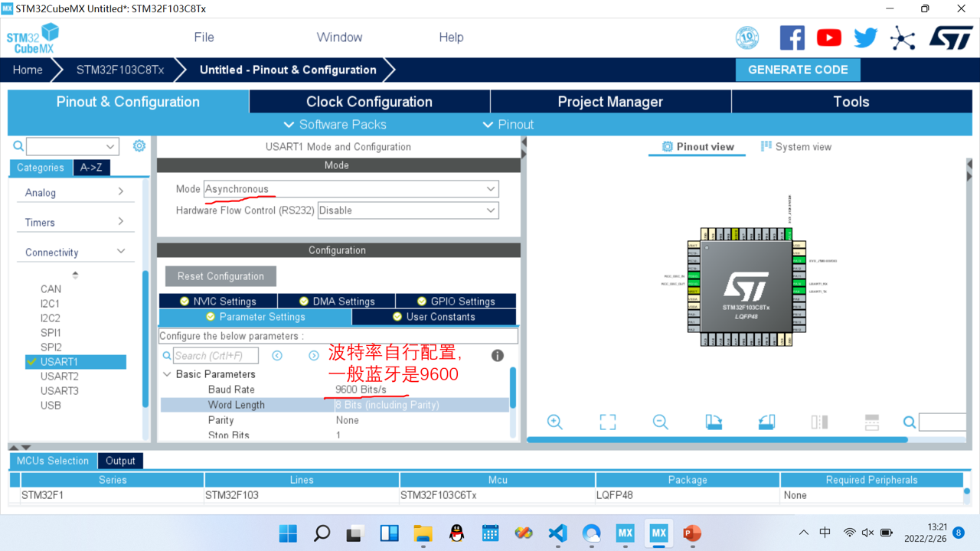
Task: Rotate the chip clockwise
Action: click(x=714, y=422)
